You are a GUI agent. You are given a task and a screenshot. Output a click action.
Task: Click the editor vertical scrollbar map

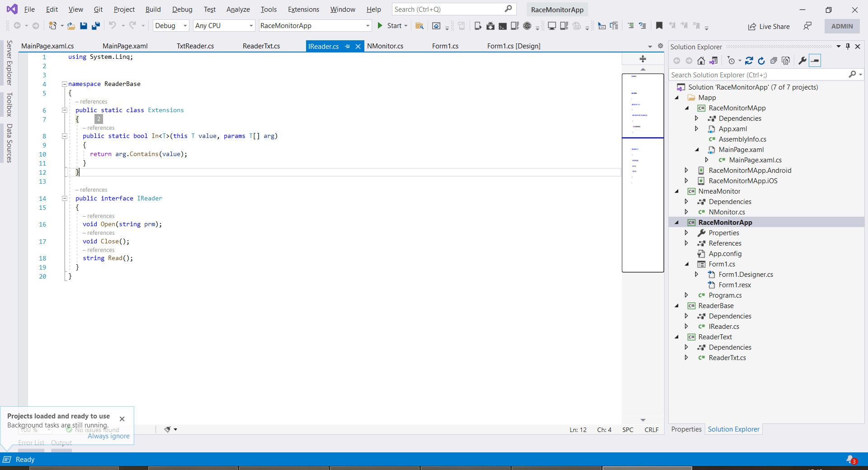click(x=642, y=204)
